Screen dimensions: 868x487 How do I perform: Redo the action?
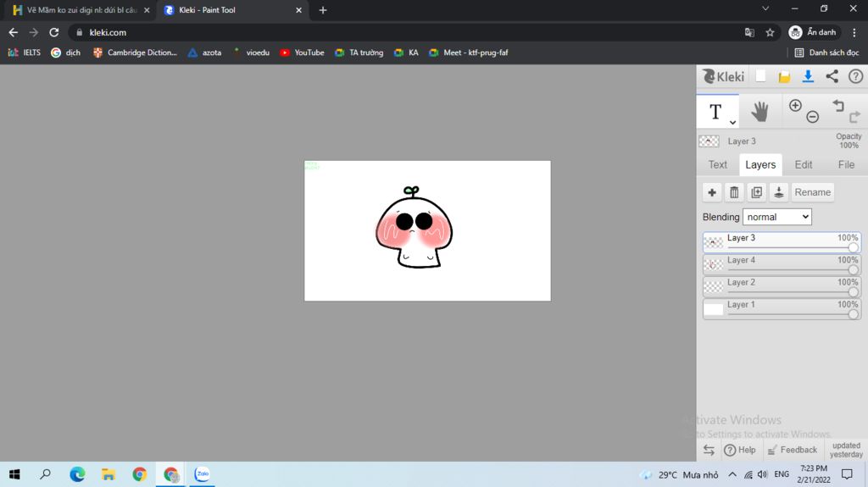[x=854, y=117]
